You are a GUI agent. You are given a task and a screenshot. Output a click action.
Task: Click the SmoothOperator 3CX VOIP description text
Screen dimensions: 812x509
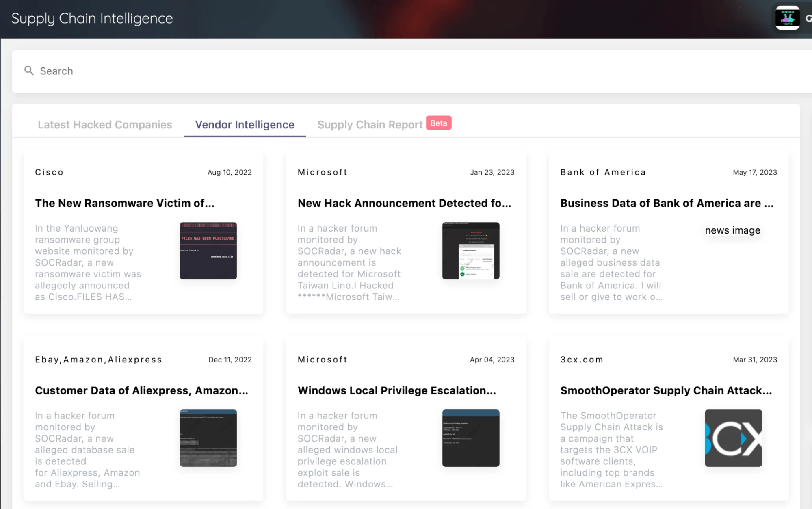[x=611, y=450]
